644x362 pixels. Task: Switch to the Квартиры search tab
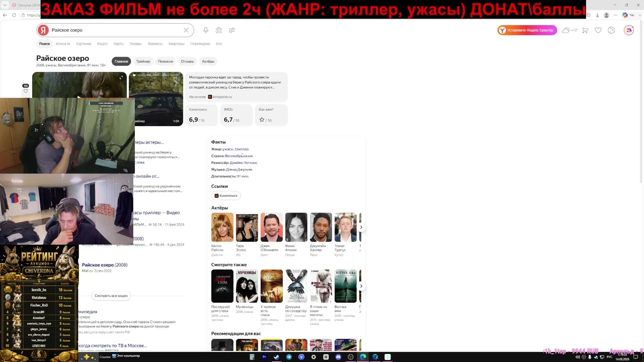tap(176, 44)
